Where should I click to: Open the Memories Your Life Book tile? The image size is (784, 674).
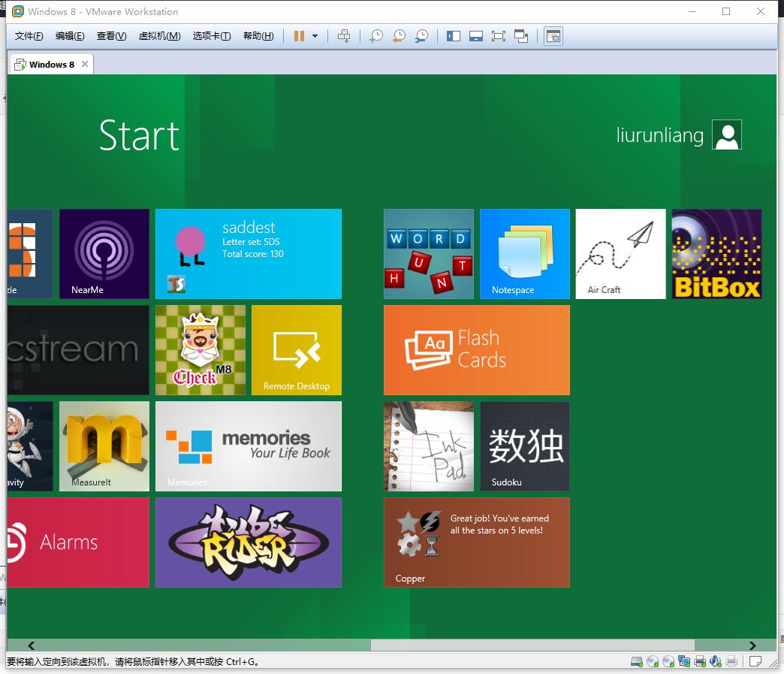coord(249,446)
